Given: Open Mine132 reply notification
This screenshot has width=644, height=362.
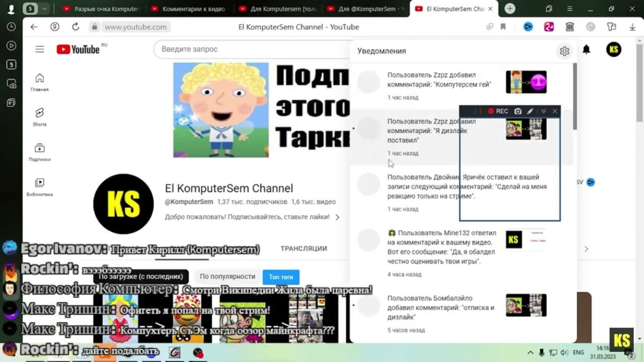Looking at the screenshot, I should [x=462, y=253].
